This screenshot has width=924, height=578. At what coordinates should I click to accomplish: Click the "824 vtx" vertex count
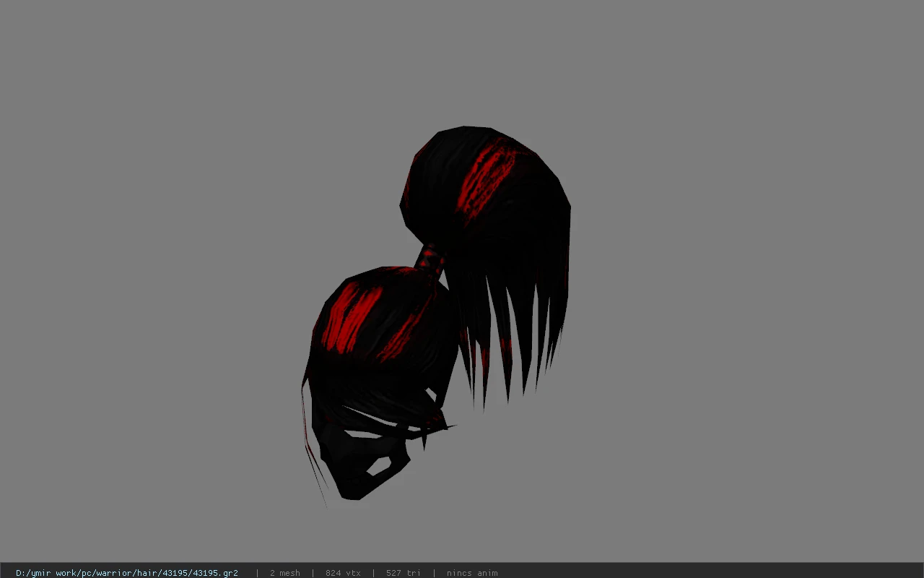click(343, 573)
